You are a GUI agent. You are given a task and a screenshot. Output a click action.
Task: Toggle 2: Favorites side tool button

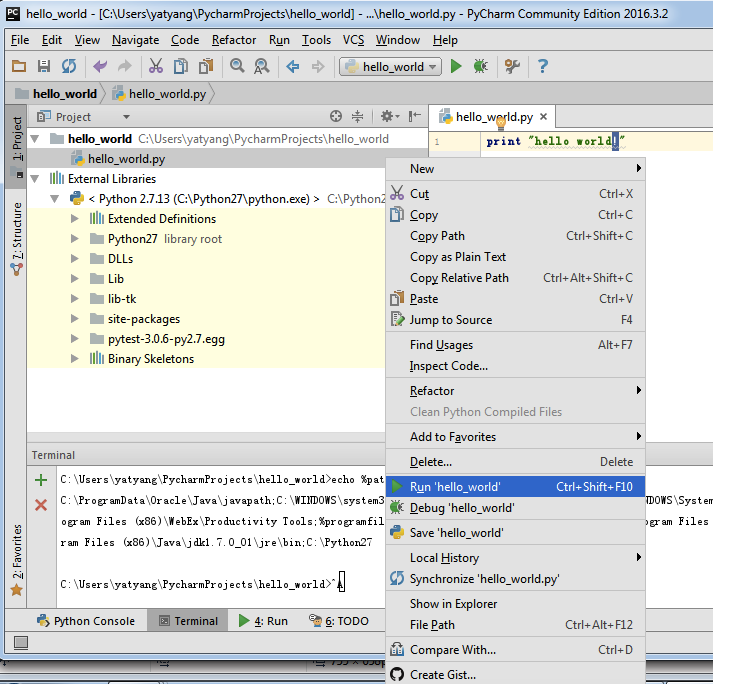[17, 559]
